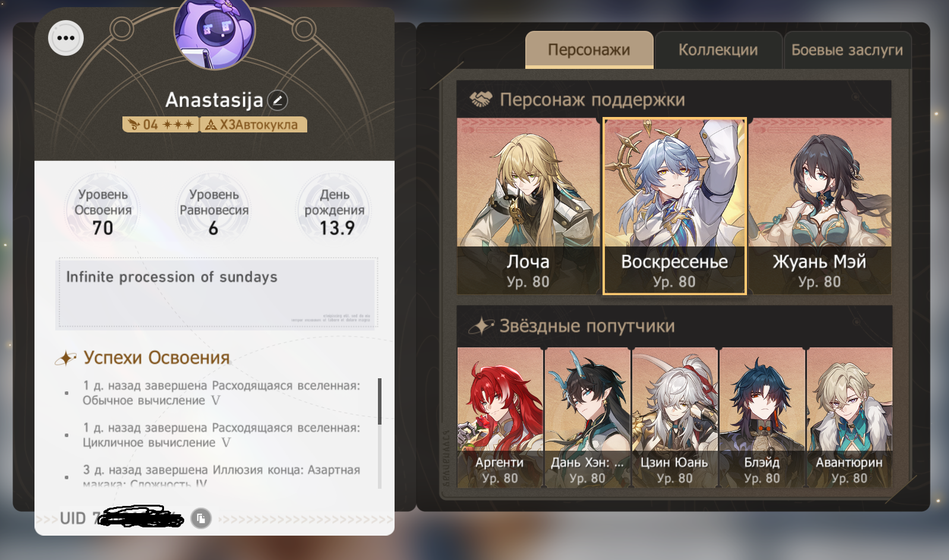
Task: Switch to the Коллекции tab
Action: [718, 50]
